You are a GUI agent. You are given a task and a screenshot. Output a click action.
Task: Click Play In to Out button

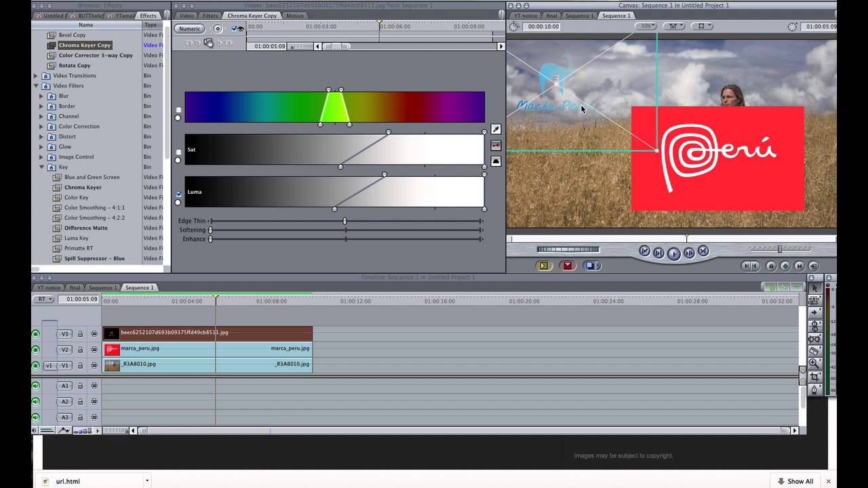click(658, 253)
